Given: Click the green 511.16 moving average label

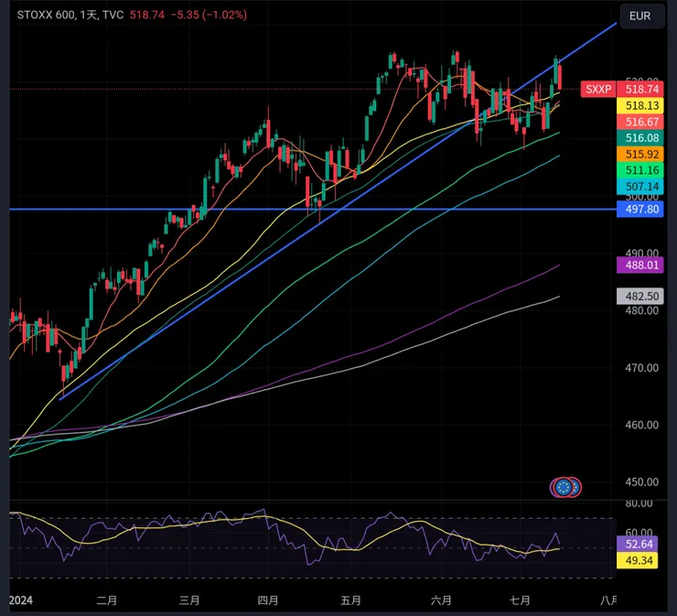Looking at the screenshot, I should pyautogui.click(x=639, y=170).
